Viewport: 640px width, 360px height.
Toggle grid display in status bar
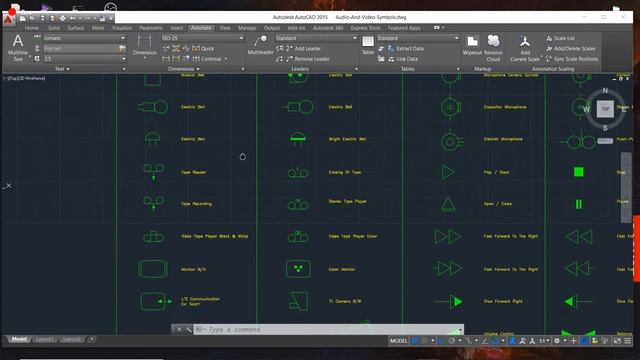415,340
